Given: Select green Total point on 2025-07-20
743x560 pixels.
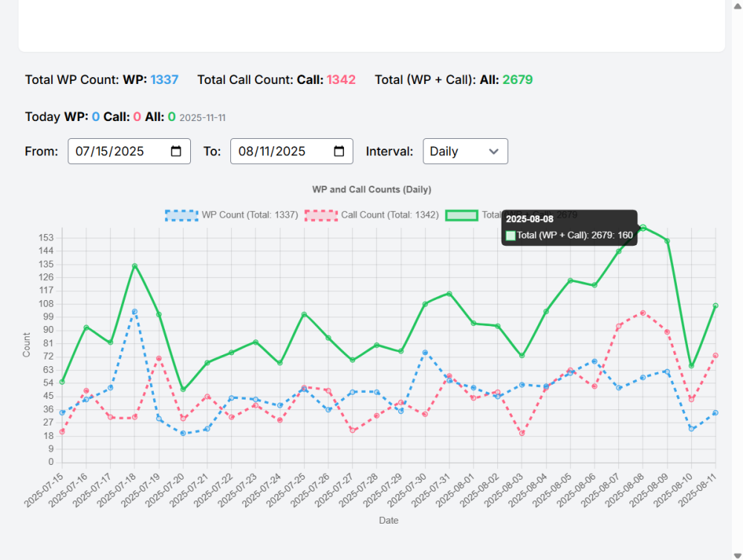Looking at the screenshot, I should (183, 389).
